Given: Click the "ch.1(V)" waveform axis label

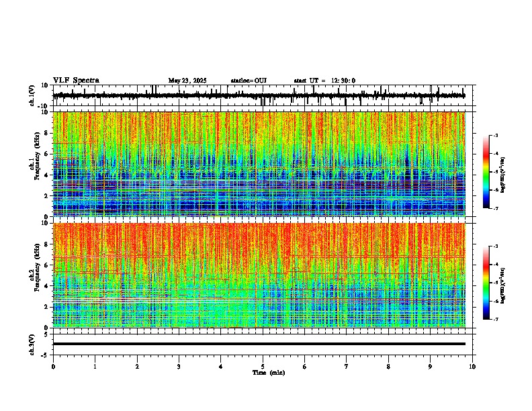Looking at the screenshot, I should click(x=32, y=95).
